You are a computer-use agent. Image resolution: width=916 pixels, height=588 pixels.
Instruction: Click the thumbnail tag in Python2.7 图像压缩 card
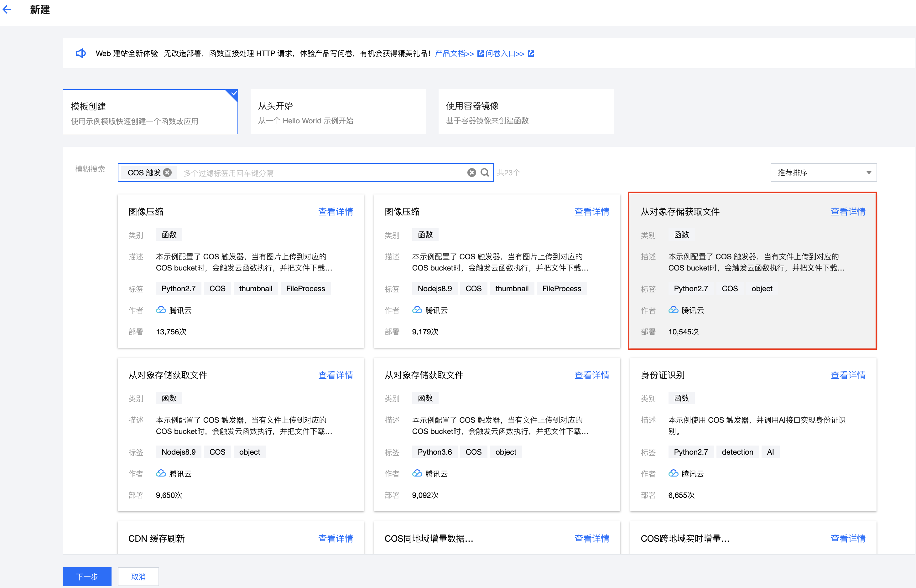pos(256,289)
